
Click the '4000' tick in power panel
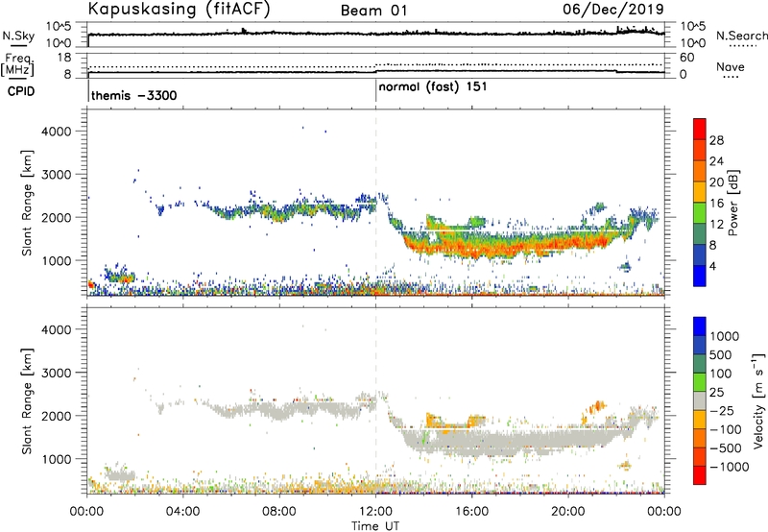point(57,132)
